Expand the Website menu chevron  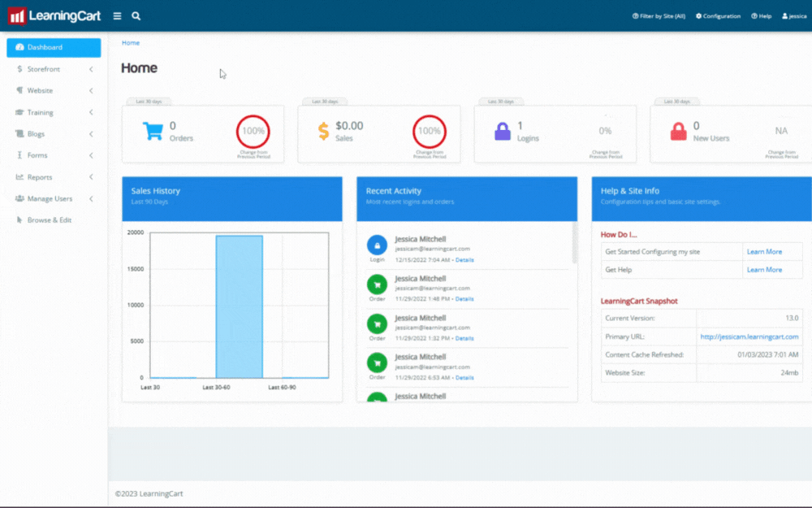[x=91, y=91]
